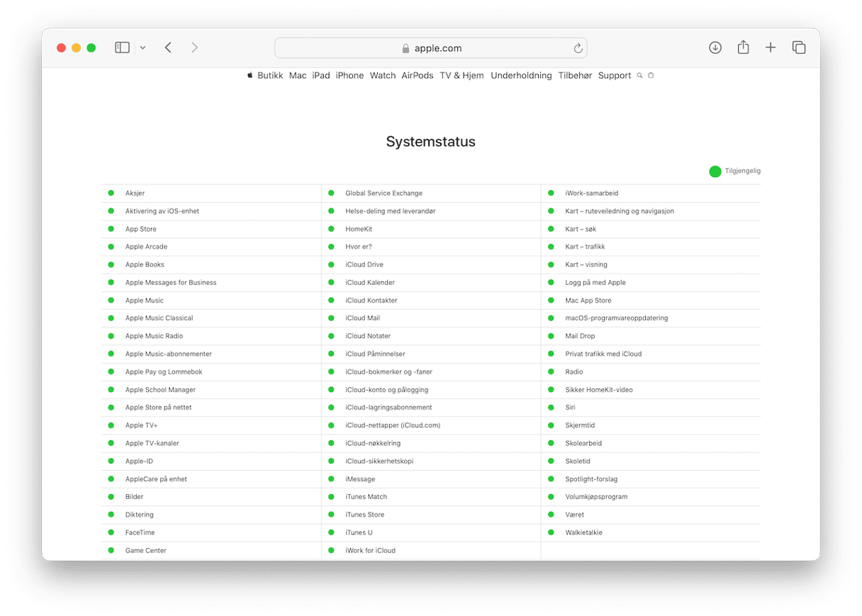This screenshot has width=862, height=616.
Task: Click the status dot beside App Store
Action: pos(111,229)
